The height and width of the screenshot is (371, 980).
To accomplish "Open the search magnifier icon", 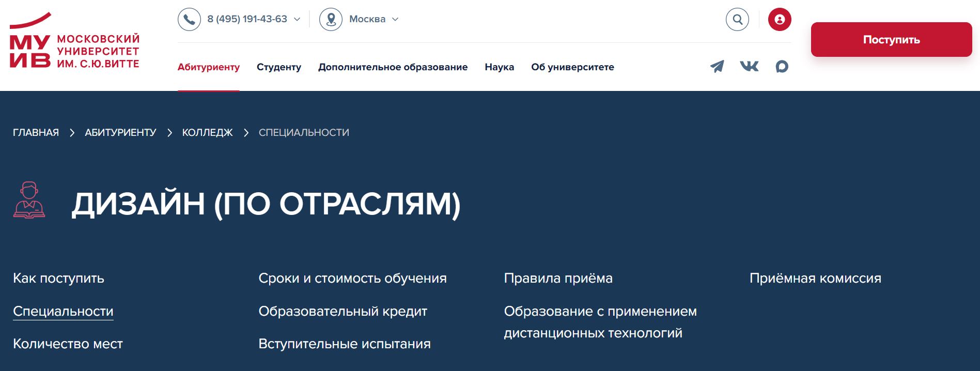I will [737, 20].
